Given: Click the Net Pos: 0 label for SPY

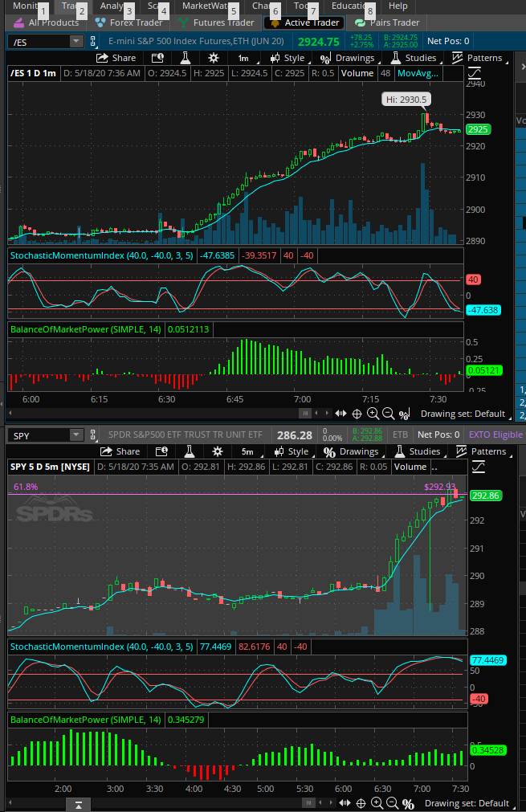Looking at the screenshot, I should point(438,435).
